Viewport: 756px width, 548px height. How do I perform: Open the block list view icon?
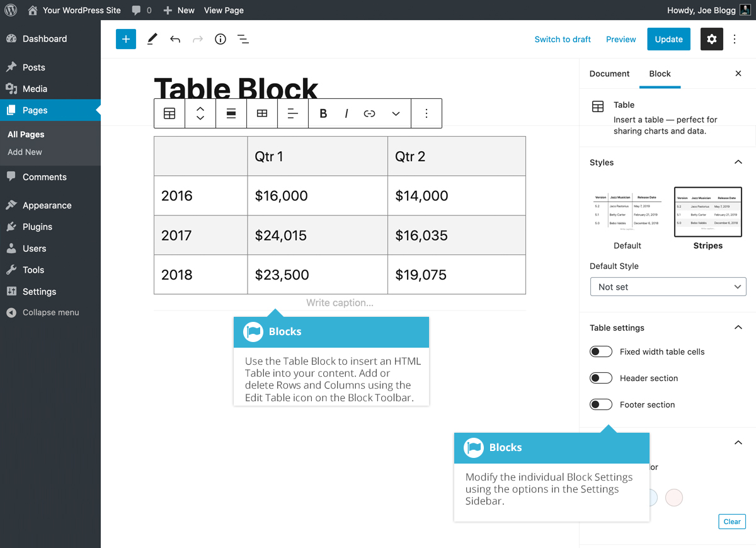(x=243, y=39)
